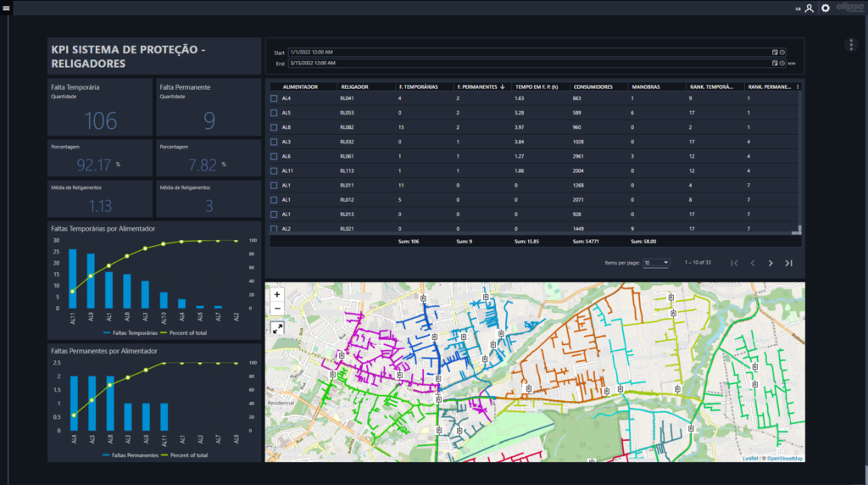Viewport: 868px width, 485px height.
Task: Open the table column options menu
Action: tap(798, 87)
